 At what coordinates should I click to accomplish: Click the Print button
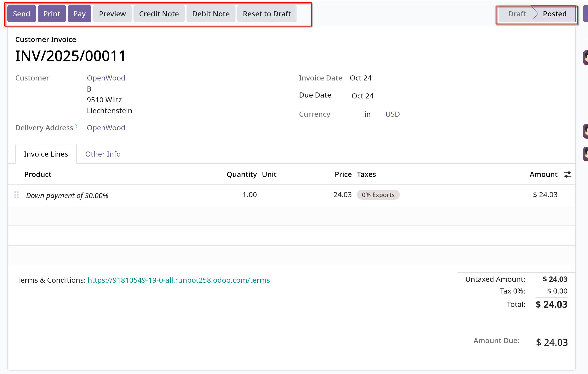52,14
